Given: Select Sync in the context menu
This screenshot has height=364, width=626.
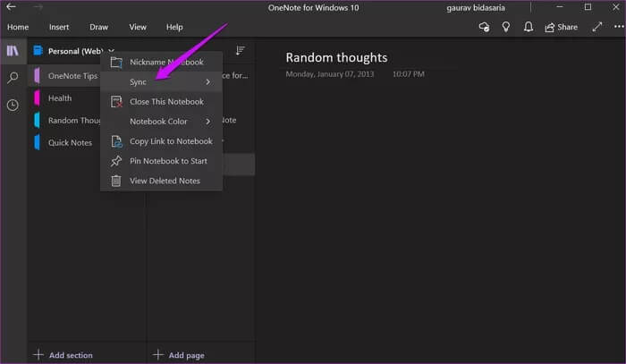Looking at the screenshot, I should coord(161,81).
